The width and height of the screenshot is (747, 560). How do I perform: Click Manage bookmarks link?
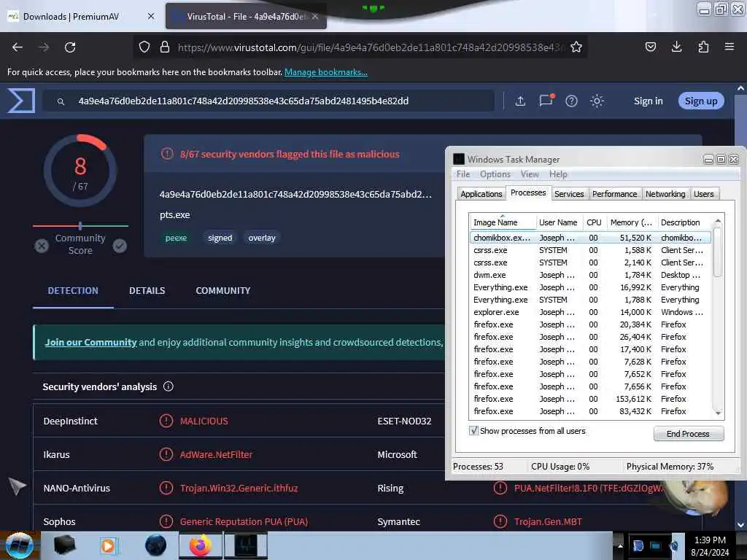tap(326, 72)
